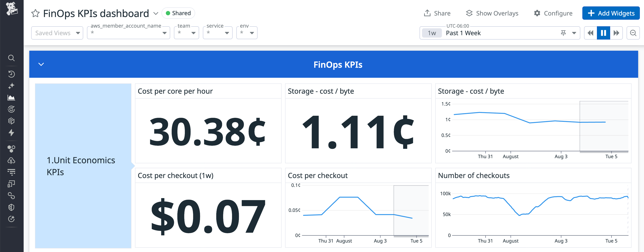Open the Configure menu
This screenshot has width=644, height=252.
553,13
